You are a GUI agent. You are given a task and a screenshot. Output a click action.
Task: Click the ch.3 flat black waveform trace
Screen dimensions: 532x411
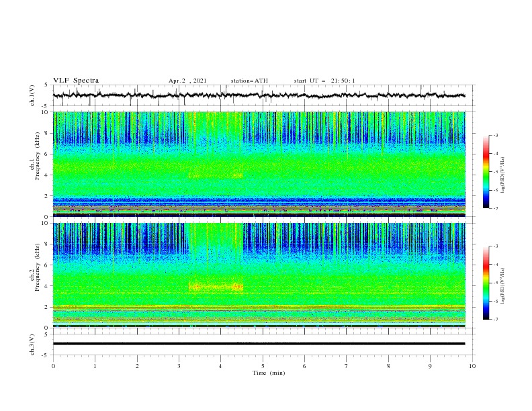pyautogui.click(x=259, y=344)
